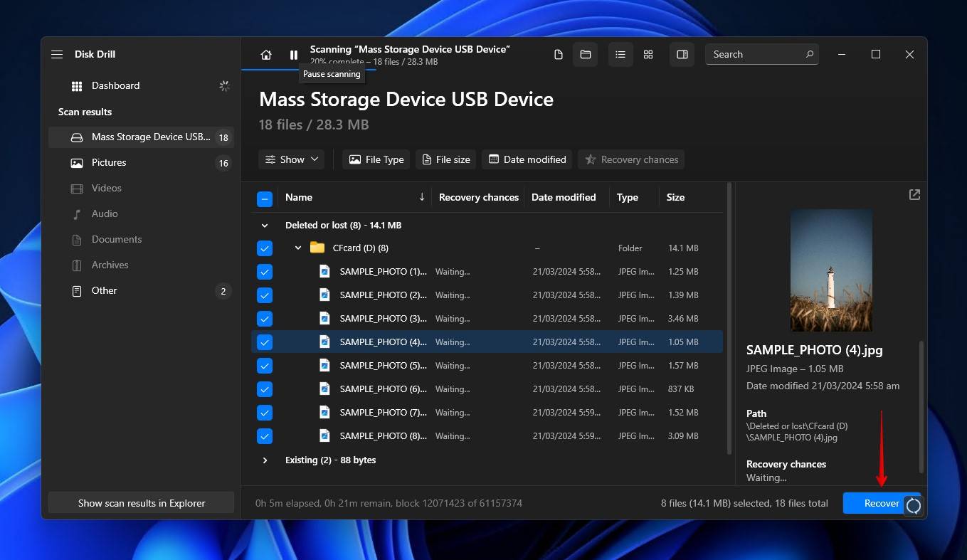Deselect the CFcard (D) folder checkbox
The image size is (967, 560).
pos(265,248)
